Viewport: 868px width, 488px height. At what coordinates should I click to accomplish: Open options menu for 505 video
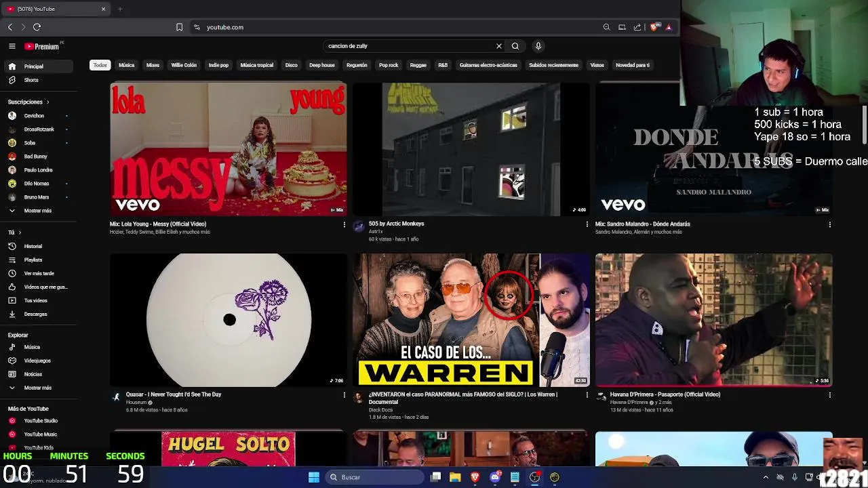[587, 224]
